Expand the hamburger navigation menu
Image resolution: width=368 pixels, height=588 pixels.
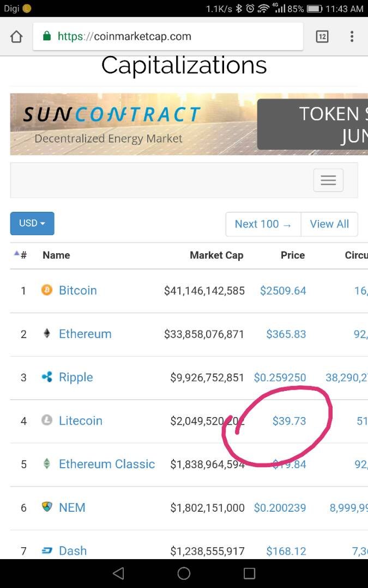click(x=328, y=180)
